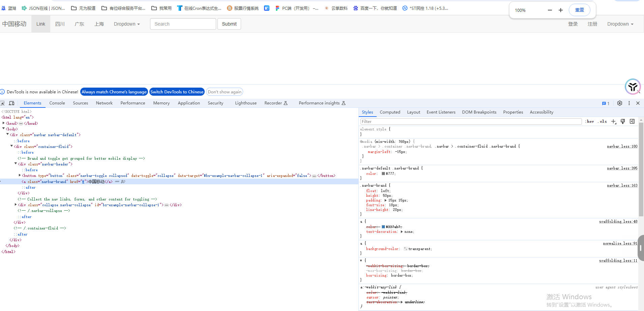Image resolution: width=644 pixels, height=311 pixels.
Task: Expand the navbar-toggle button node
Action: click(20, 175)
